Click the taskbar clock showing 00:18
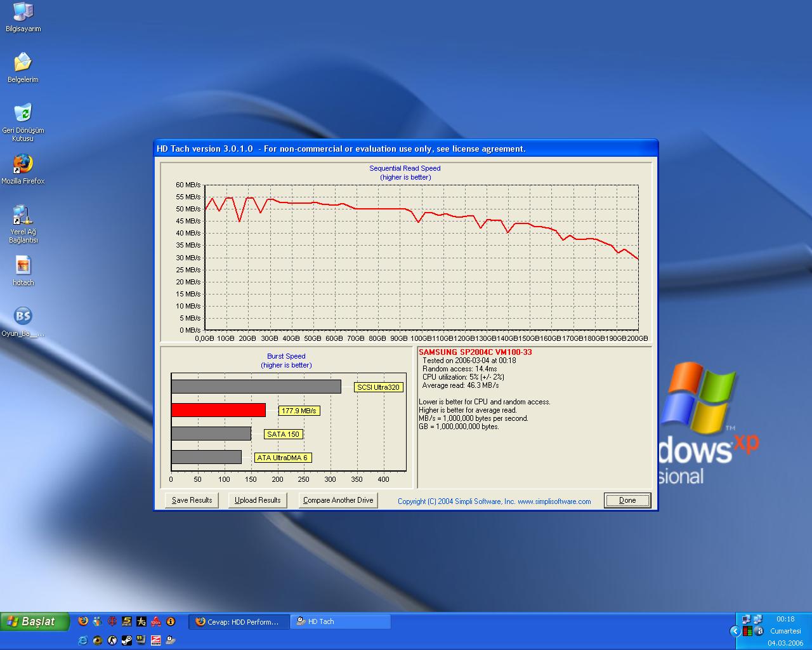Viewport: 812px width, 650px height. 785,619
